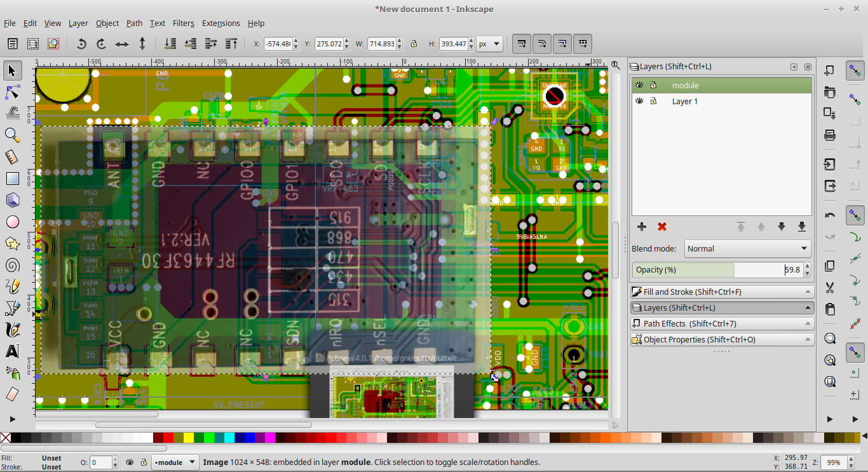Pick the bright yellow palette swatch
The height and width of the screenshot is (472, 868).
(189, 438)
